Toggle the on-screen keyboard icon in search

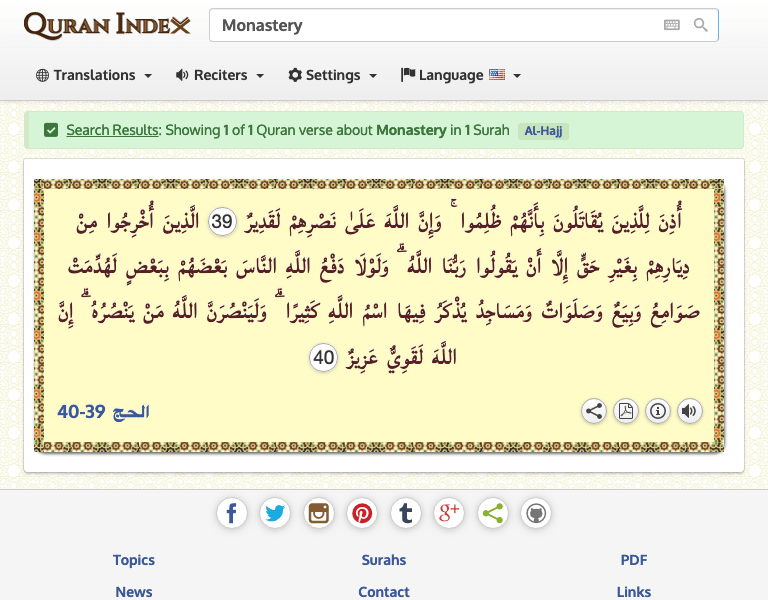click(x=671, y=25)
